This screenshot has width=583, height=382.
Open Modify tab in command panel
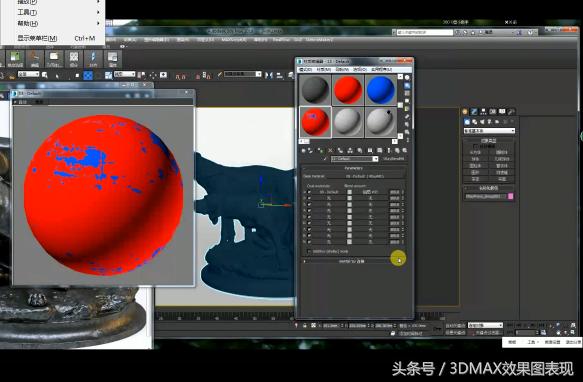pos(474,111)
